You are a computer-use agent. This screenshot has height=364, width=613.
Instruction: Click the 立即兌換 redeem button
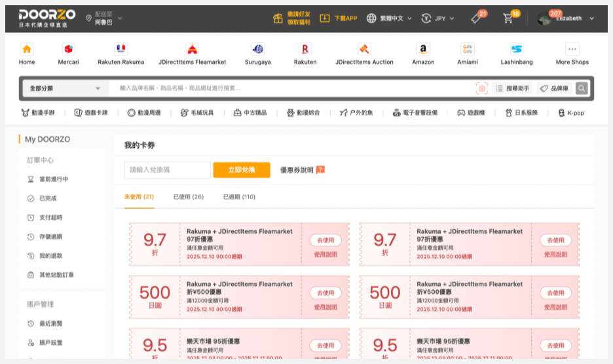click(x=242, y=170)
